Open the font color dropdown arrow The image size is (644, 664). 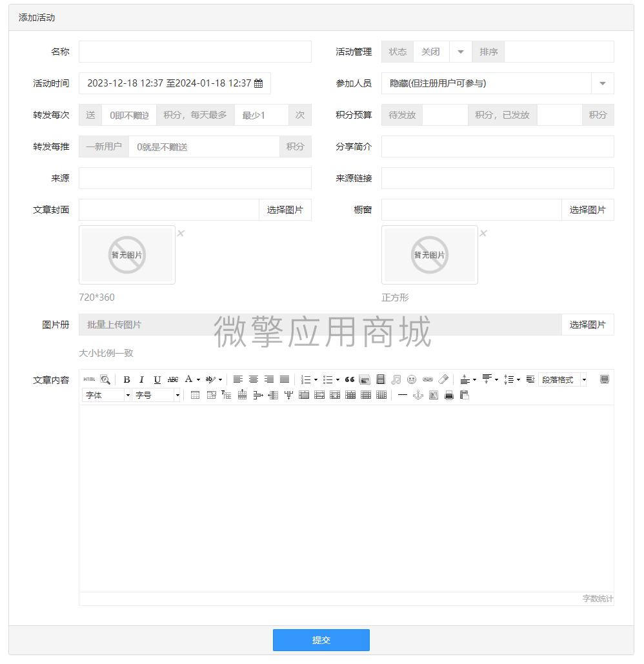pos(198,380)
